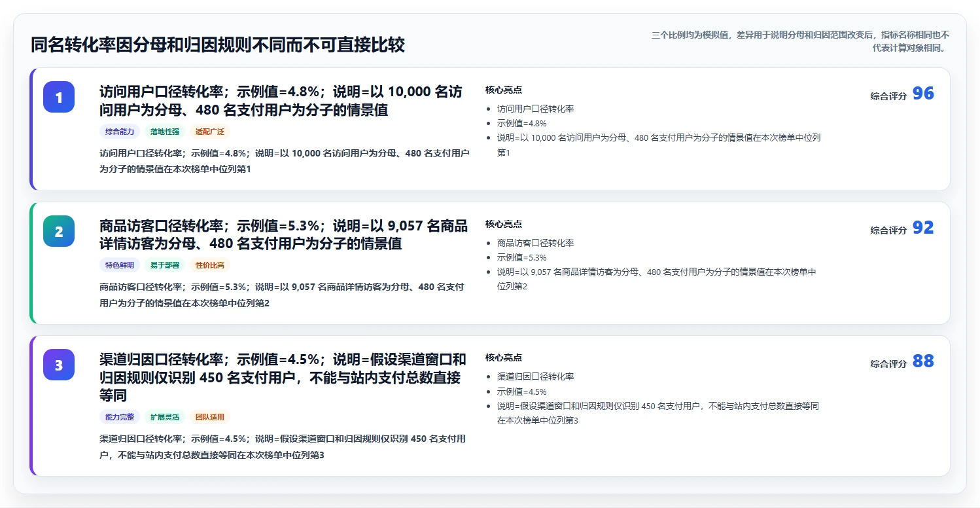Click the rank 3 number badge
Image resolution: width=980 pixels, height=508 pixels.
pyautogui.click(x=59, y=365)
